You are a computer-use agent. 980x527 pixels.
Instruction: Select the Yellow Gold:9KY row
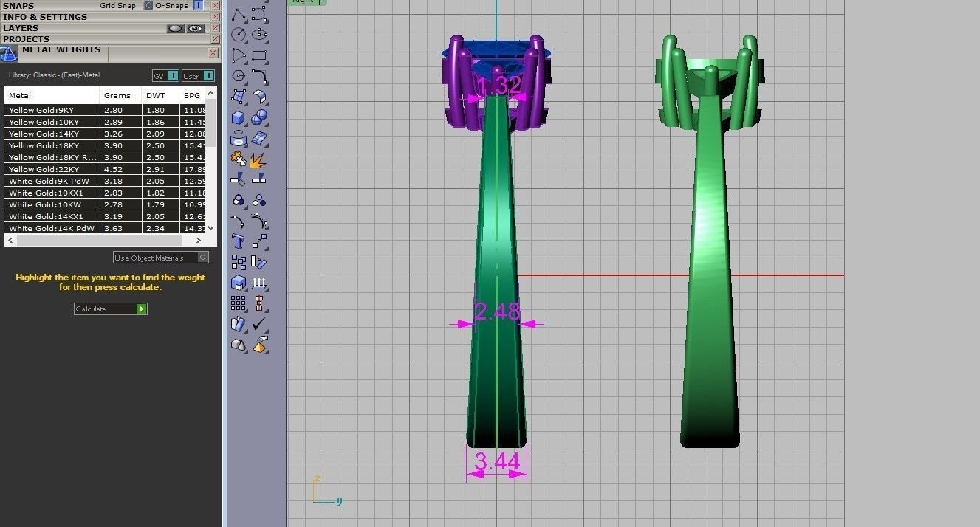[105, 110]
